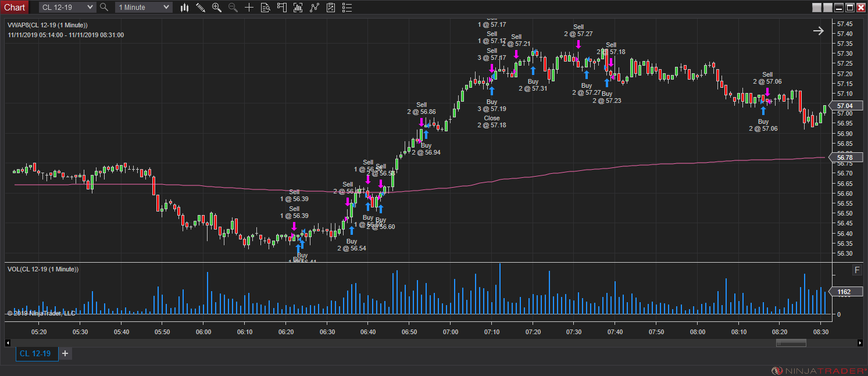This screenshot has height=376, width=868.
Task: Open the bar type candlestick icon
Action: pyautogui.click(x=184, y=8)
